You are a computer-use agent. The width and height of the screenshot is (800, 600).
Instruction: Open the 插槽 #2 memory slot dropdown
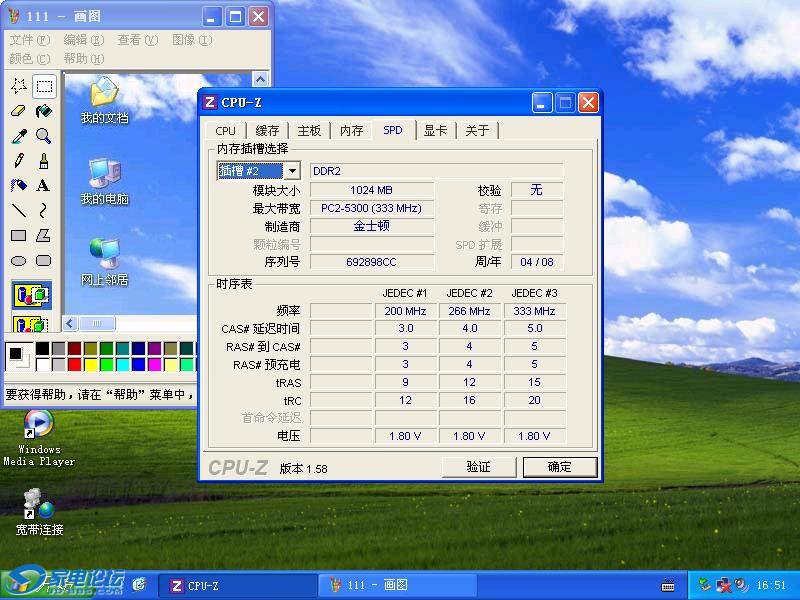tap(292, 170)
